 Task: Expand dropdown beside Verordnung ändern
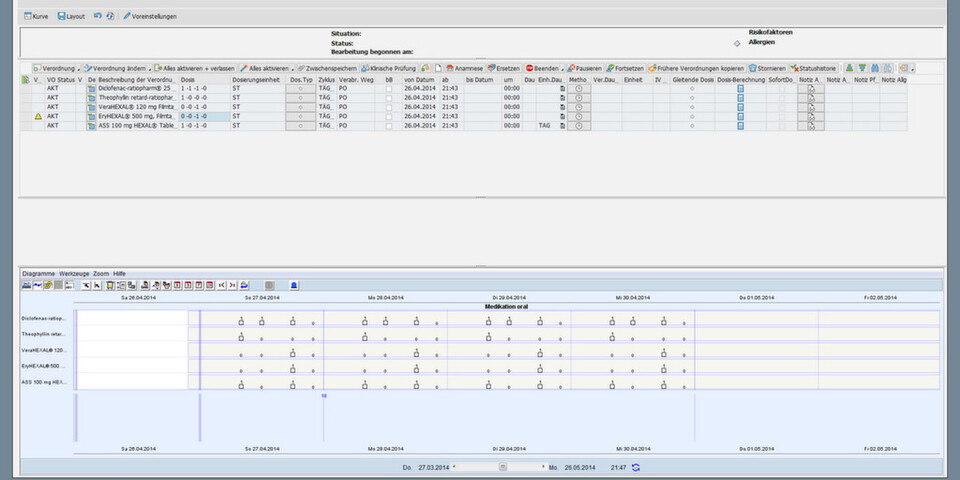[149, 69]
